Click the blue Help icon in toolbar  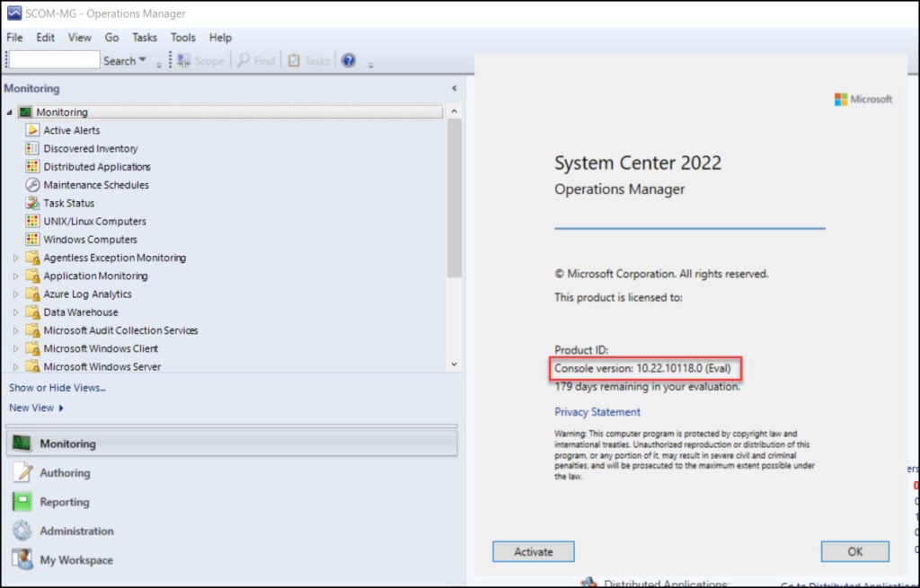click(349, 60)
